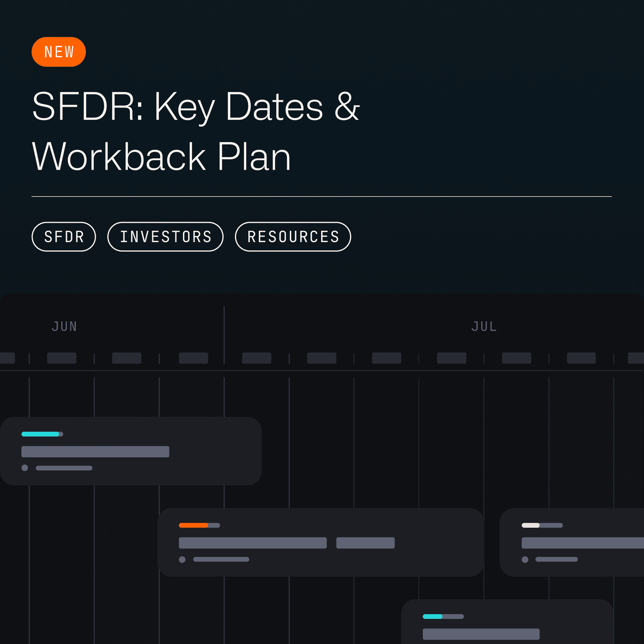This screenshot has height=644, width=644.
Task: Click the date block right of month divider
Action: click(x=257, y=358)
